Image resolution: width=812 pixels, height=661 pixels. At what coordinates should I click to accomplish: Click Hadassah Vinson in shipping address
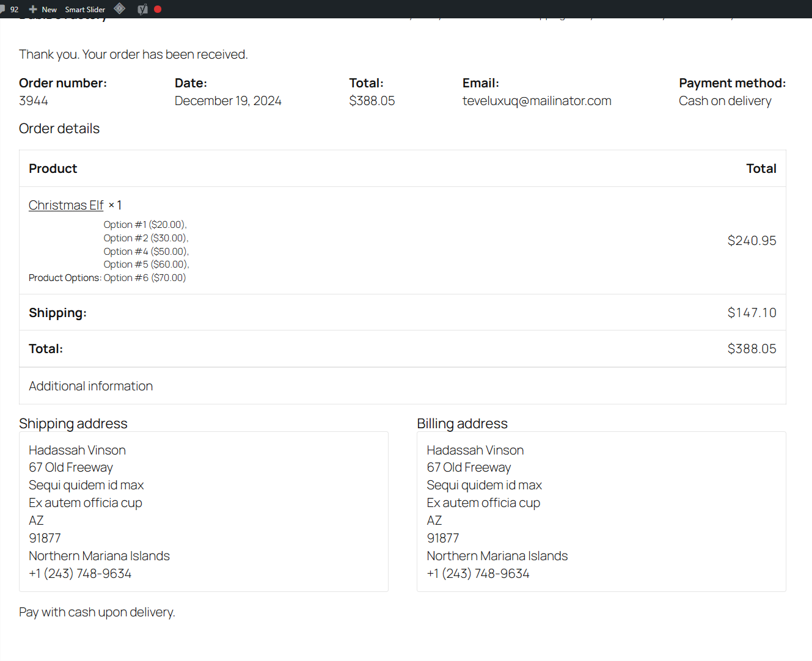point(78,450)
